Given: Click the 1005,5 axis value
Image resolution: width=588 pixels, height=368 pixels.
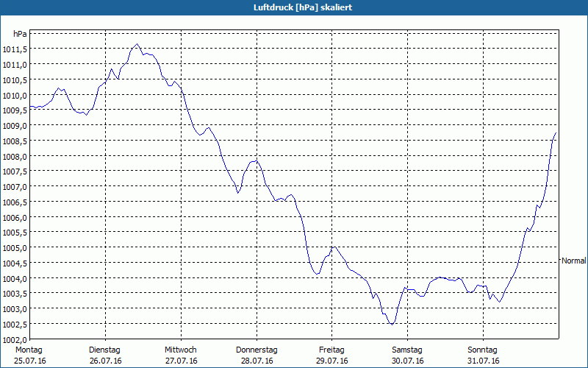Looking at the screenshot, I should tap(15, 233).
